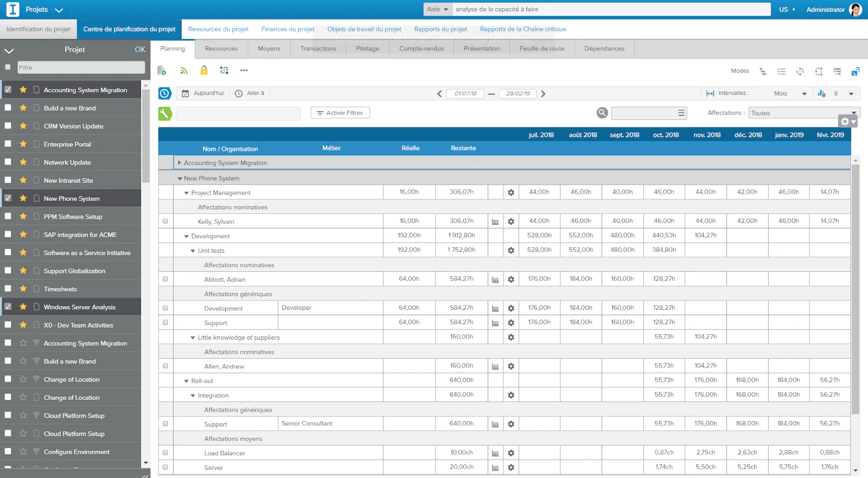Click the project Filtre input field
Image resolution: width=868 pixels, height=478 pixels.
[81, 67]
